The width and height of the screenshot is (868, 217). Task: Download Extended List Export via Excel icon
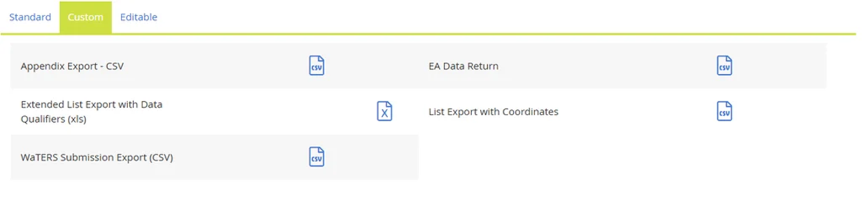(x=384, y=111)
